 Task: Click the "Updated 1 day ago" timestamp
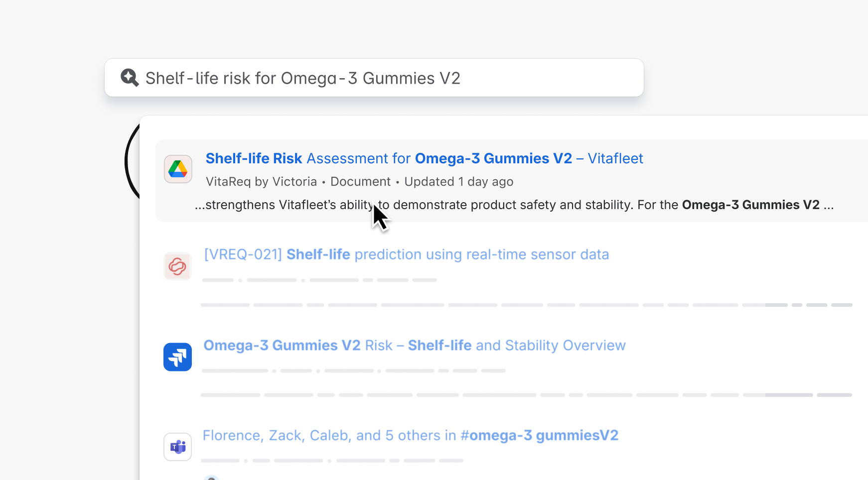[458, 182]
